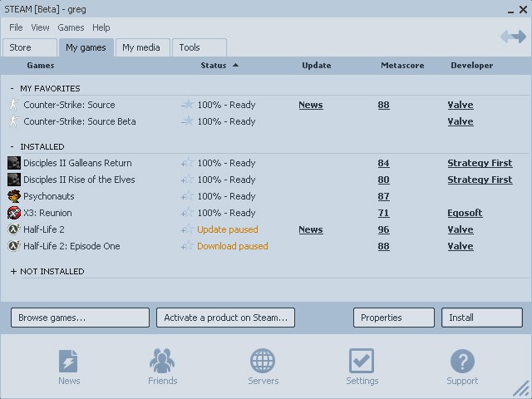Click the Install button
The image size is (532, 399).
click(x=482, y=318)
